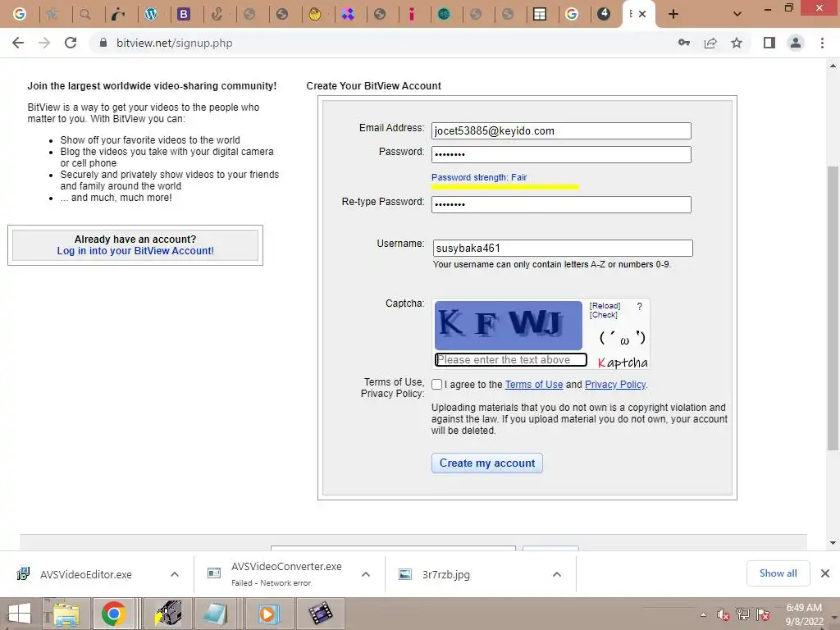Switch to the red i icon tab
840x630 pixels.
tap(412, 15)
